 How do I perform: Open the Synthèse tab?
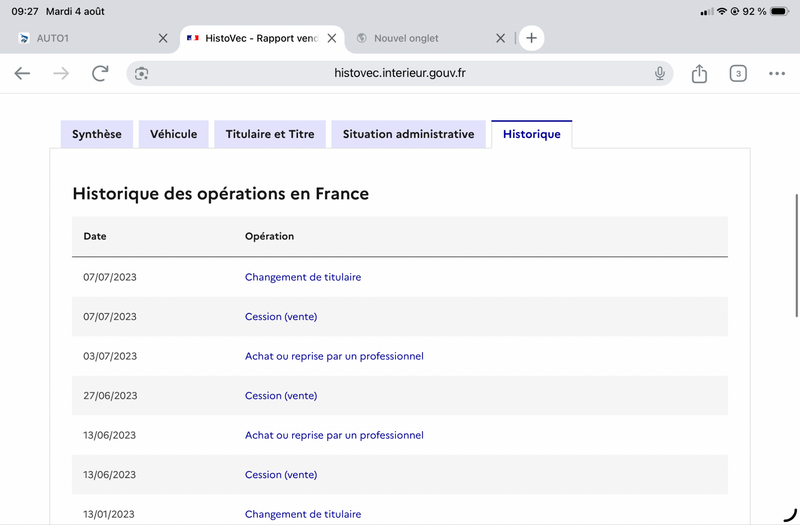coord(97,134)
